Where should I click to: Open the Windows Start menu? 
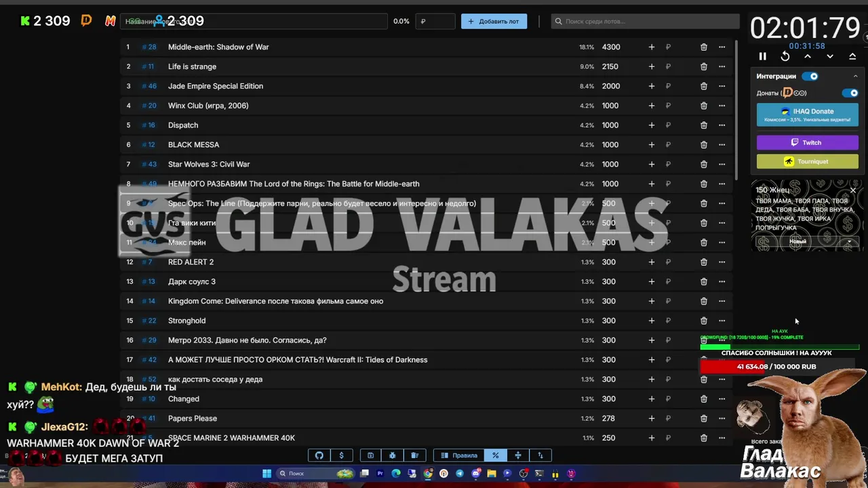[267, 474]
